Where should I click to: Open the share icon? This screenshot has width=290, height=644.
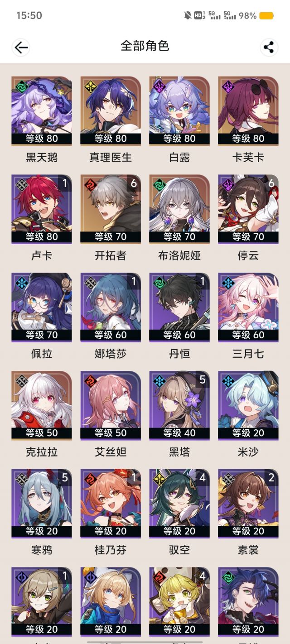click(269, 47)
